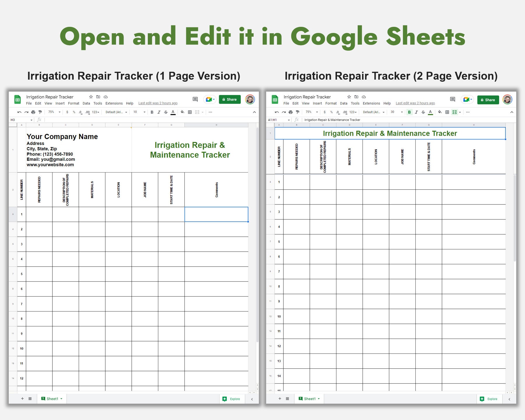
Task: Open the fill color tool
Action: point(182,112)
